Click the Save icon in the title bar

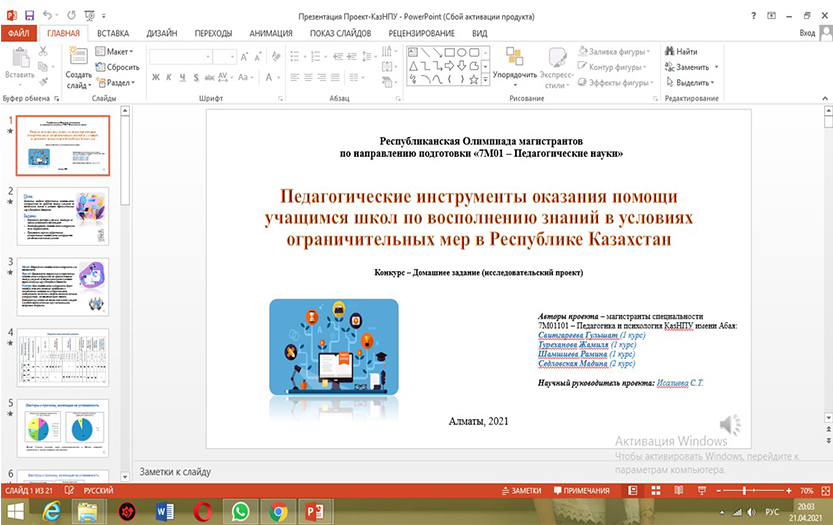coord(28,16)
